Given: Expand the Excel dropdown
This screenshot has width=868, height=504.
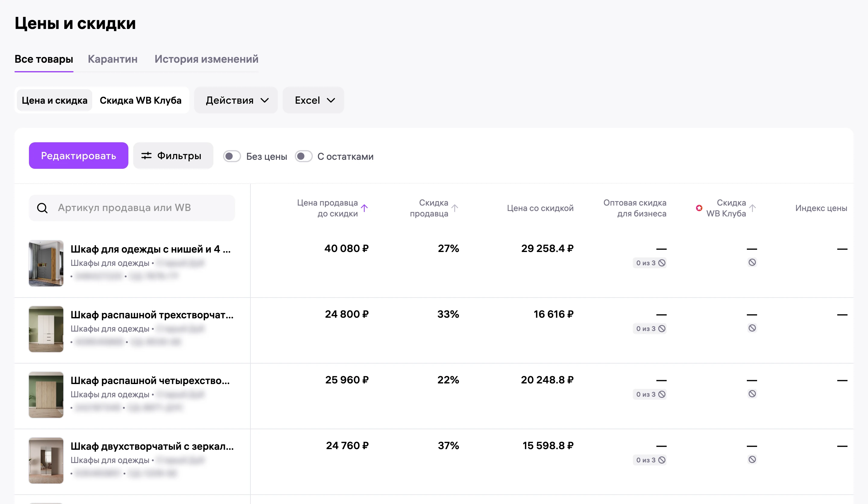Looking at the screenshot, I should click(313, 100).
